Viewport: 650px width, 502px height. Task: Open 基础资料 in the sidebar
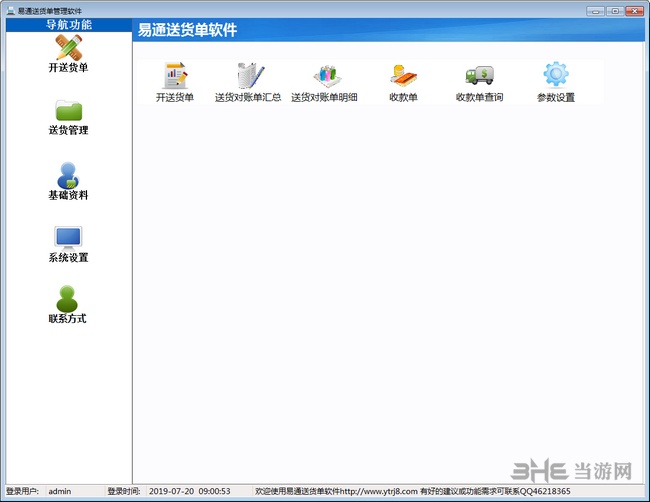tap(68, 181)
